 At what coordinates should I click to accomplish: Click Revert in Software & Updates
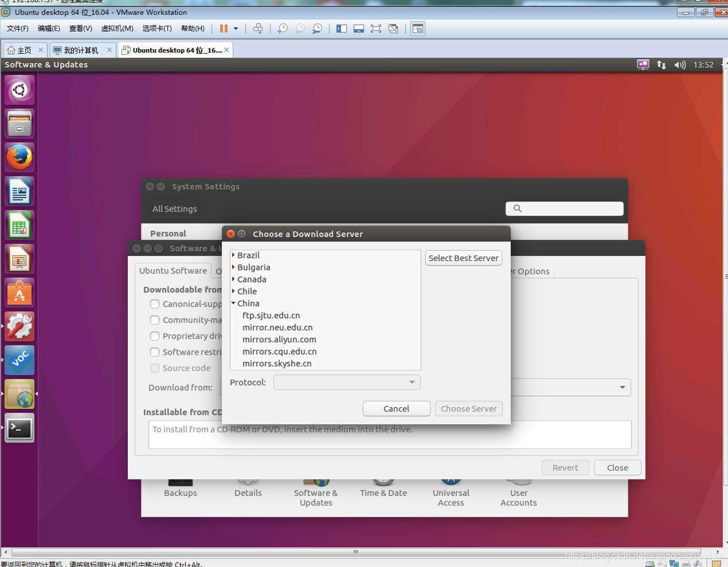coord(565,468)
